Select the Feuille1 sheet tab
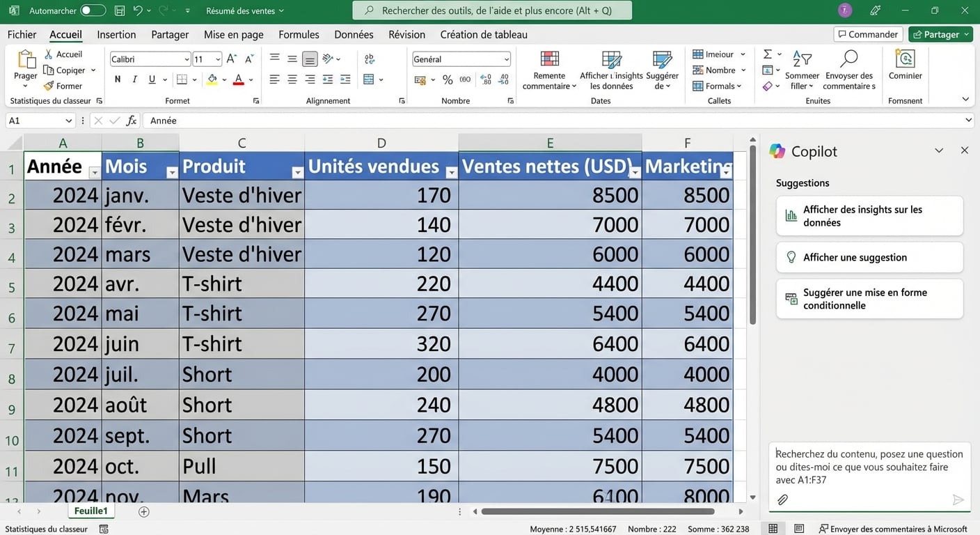Screen dimensions: 980x535 [91, 511]
